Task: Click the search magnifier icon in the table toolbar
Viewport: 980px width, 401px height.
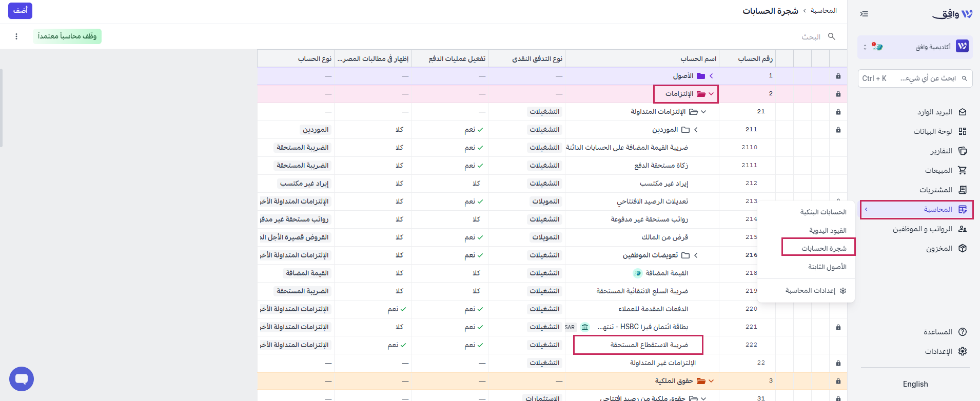Action: point(832,36)
